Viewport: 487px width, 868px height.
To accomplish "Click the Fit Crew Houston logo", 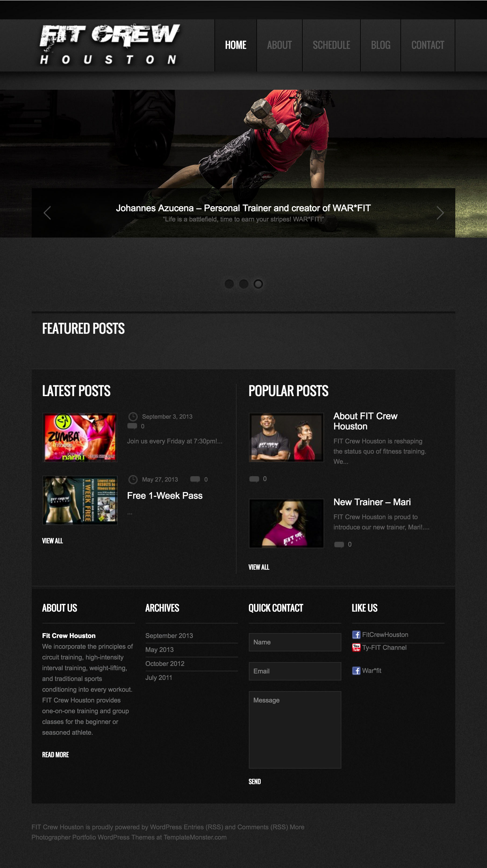I will pyautogui.click(x=110, y=45).
